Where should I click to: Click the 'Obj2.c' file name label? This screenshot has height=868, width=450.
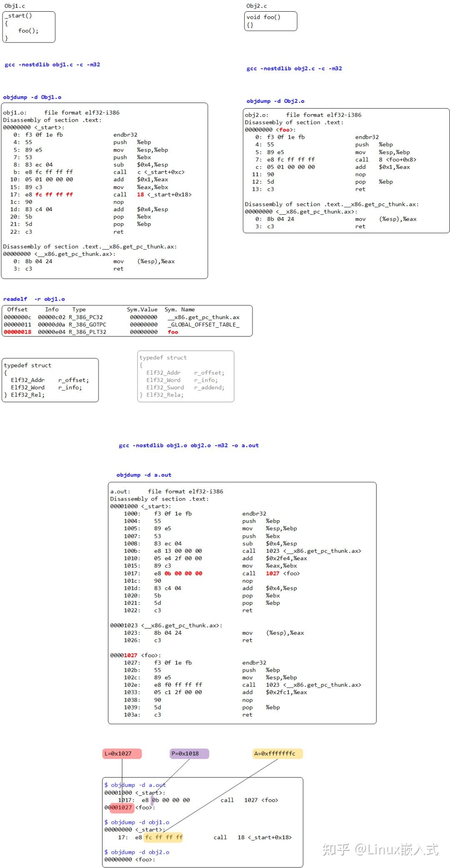[x=257, y=6]
